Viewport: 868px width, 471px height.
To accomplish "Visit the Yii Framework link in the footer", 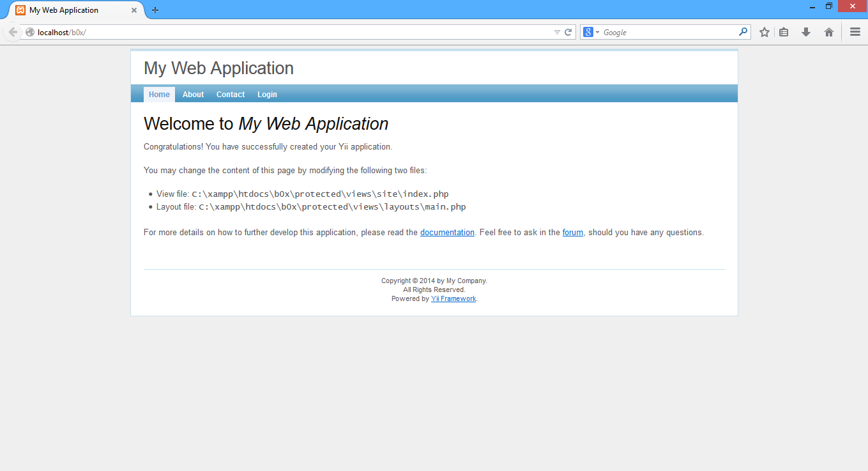I will pyautogui.click(x=453, y=298).
